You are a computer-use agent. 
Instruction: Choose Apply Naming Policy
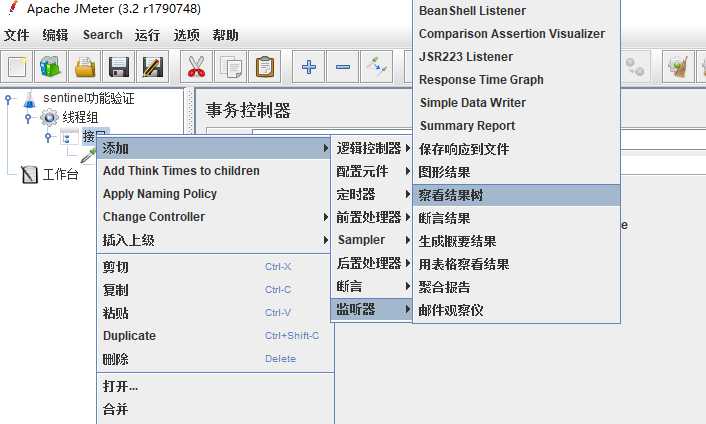(215, 194)
